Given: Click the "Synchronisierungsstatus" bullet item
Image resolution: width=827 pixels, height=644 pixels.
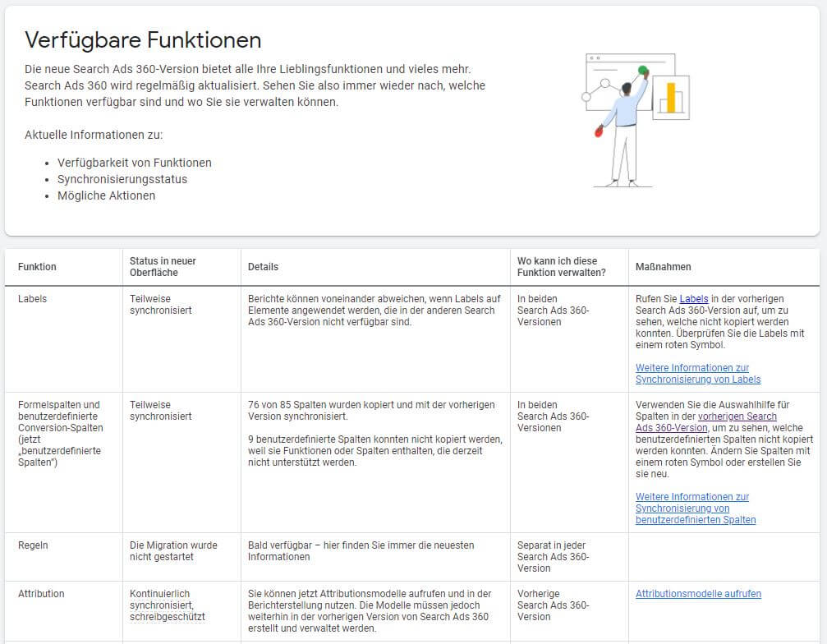Looking at the screenshot, I should (122, 179).
